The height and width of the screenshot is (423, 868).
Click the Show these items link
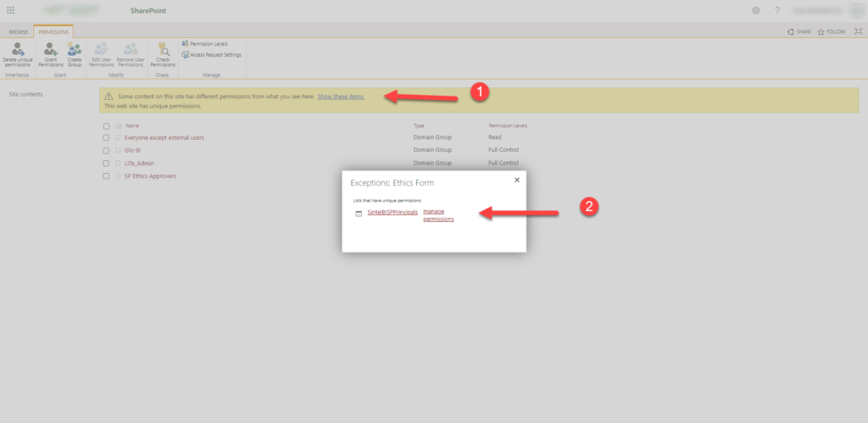(341, 97)
